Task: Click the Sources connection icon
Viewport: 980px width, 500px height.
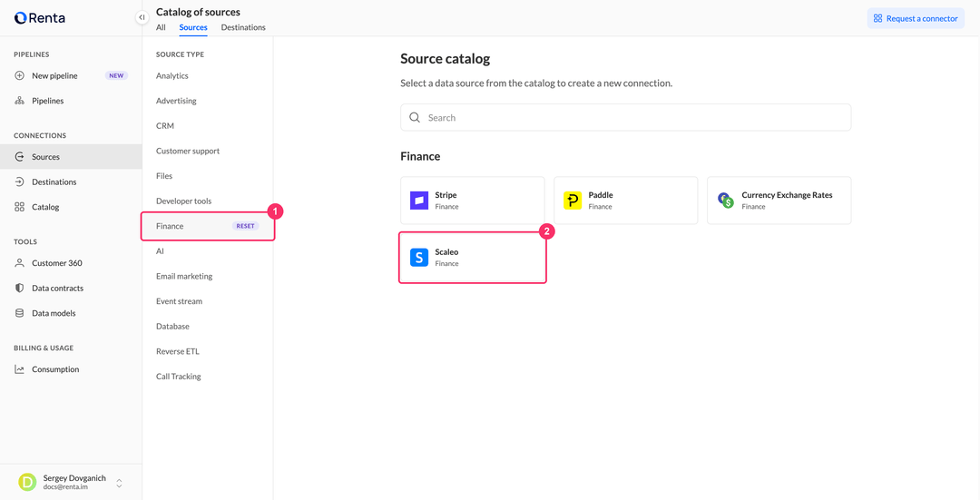Action: pos(19,157)
